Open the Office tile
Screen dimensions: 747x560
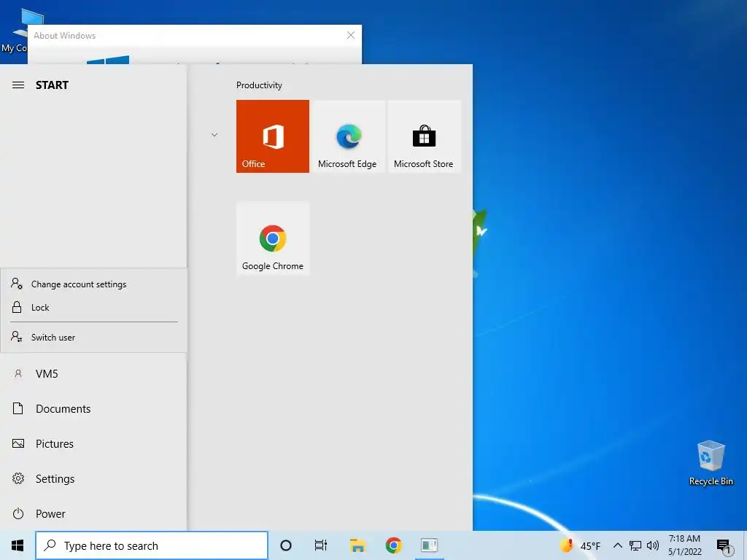[273, 136]
